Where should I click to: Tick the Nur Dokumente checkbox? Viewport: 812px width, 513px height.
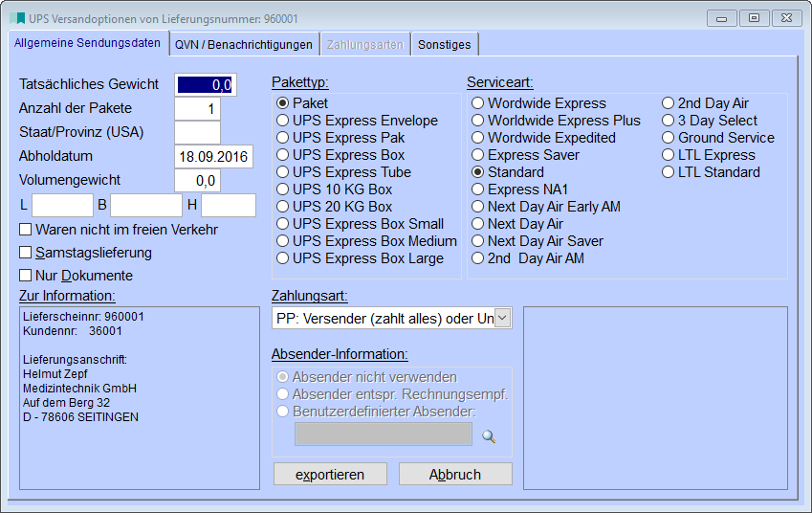(x=26, y=276)
